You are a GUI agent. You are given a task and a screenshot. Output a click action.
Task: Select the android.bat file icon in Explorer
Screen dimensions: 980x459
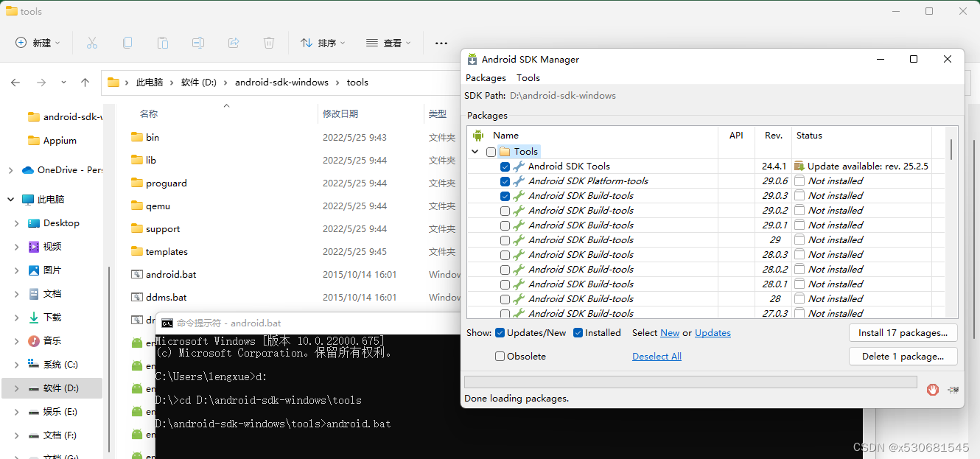[136, 274]
